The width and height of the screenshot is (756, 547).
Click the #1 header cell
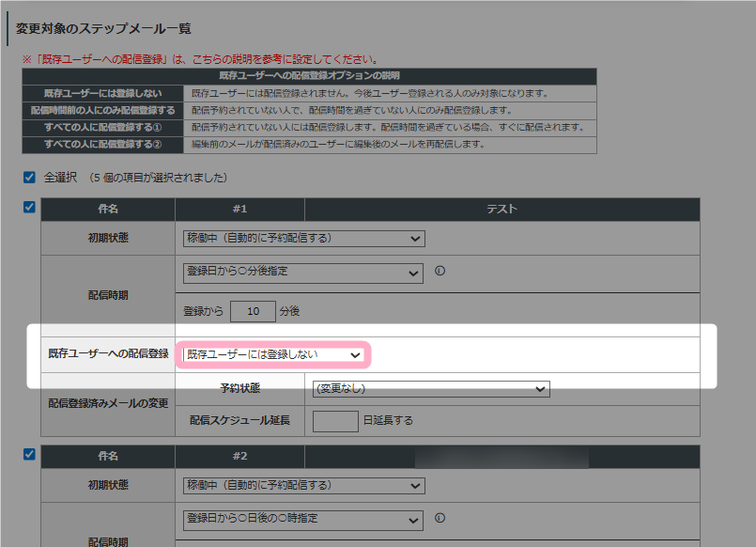239,210
